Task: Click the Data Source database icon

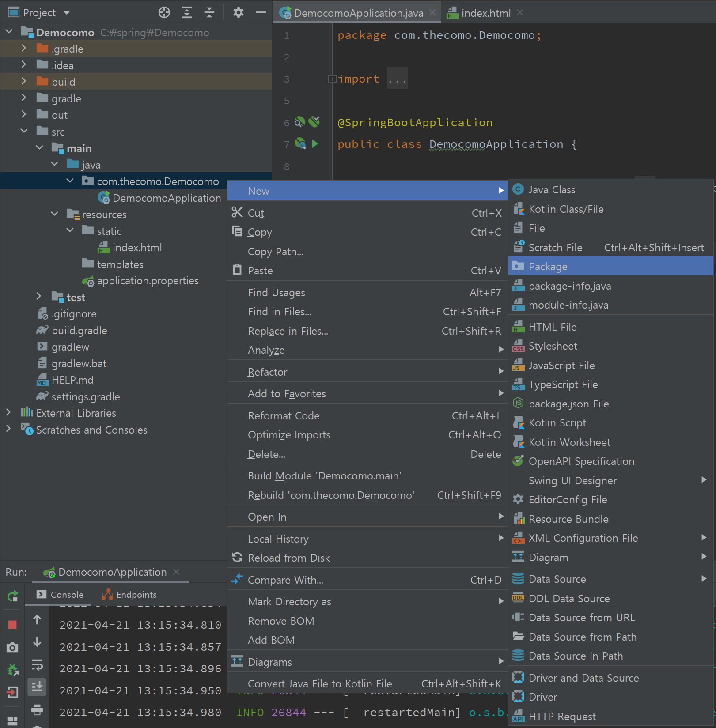Action: coord(518,579)
